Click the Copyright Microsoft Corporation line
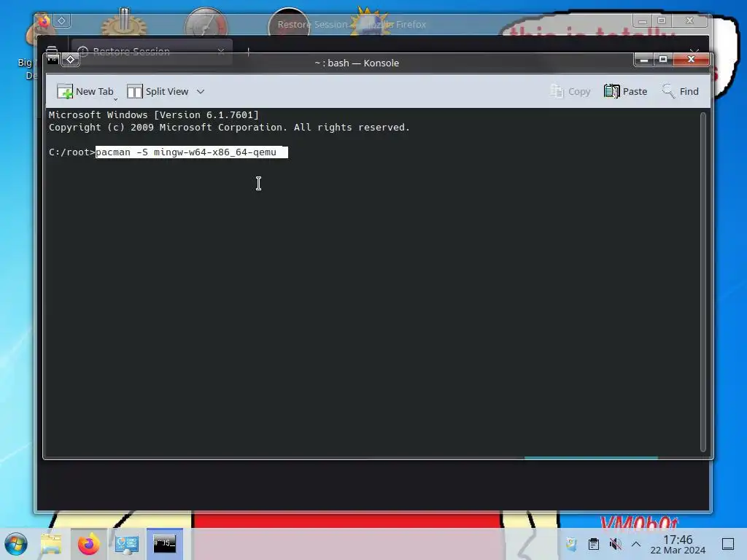 pos(229,127)
